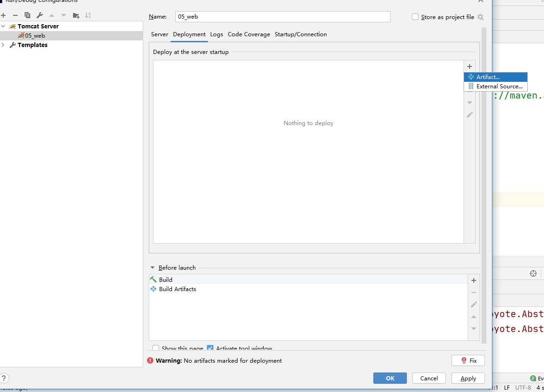Copy the 05_web configuration
The width and height of the screenshot is (544, 392).
[x=27, y=15]
